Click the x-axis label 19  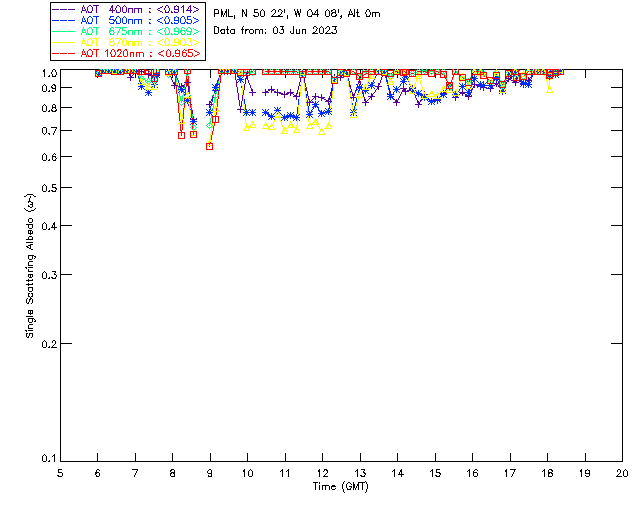click(585, 473)
